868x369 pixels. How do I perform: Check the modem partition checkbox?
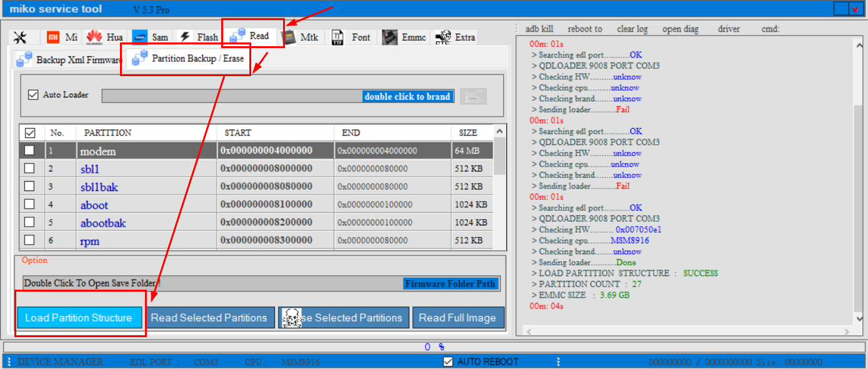pos(29,150)
